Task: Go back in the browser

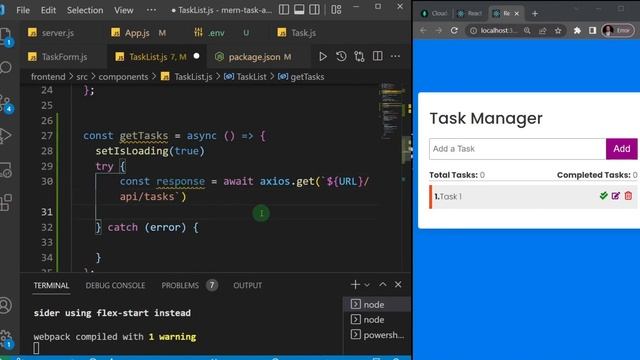Action: click(x=423, y=31)
